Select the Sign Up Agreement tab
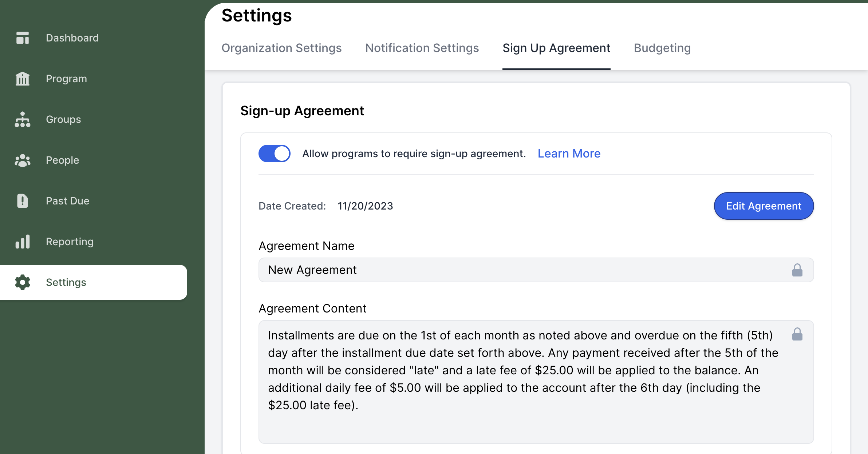The width and height of the screenshot is (868, 454). pos(556,48)
